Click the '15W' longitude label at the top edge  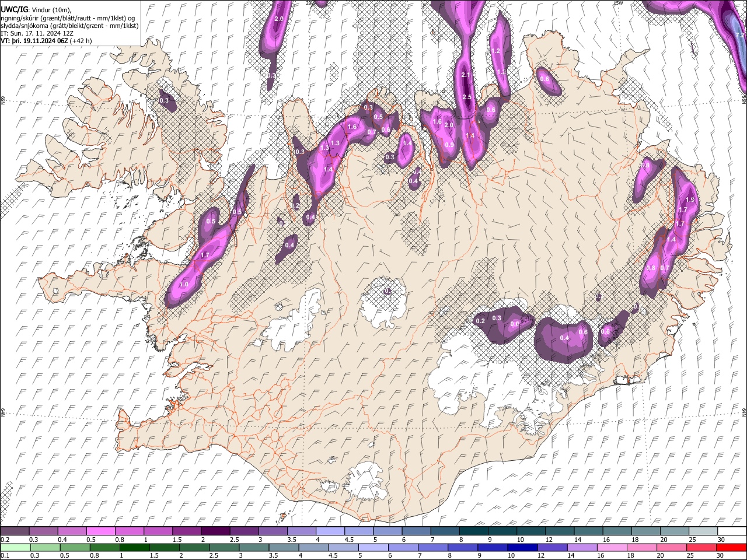tap(618, 3)
